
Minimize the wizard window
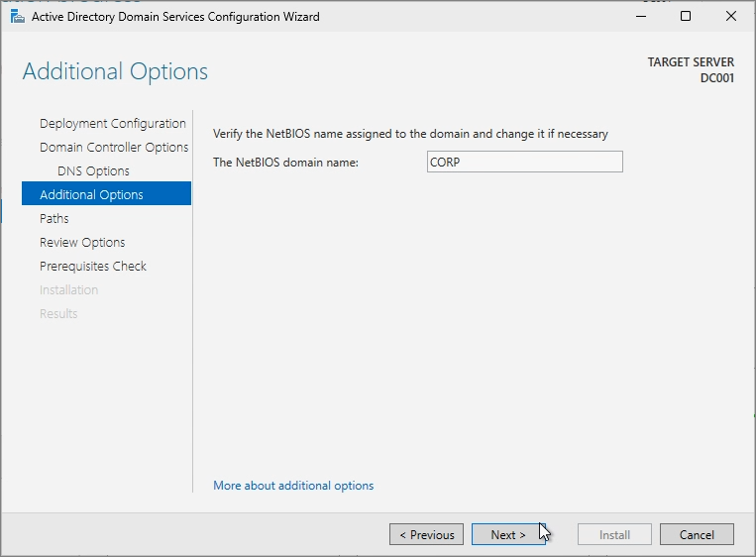pos(641,17)
